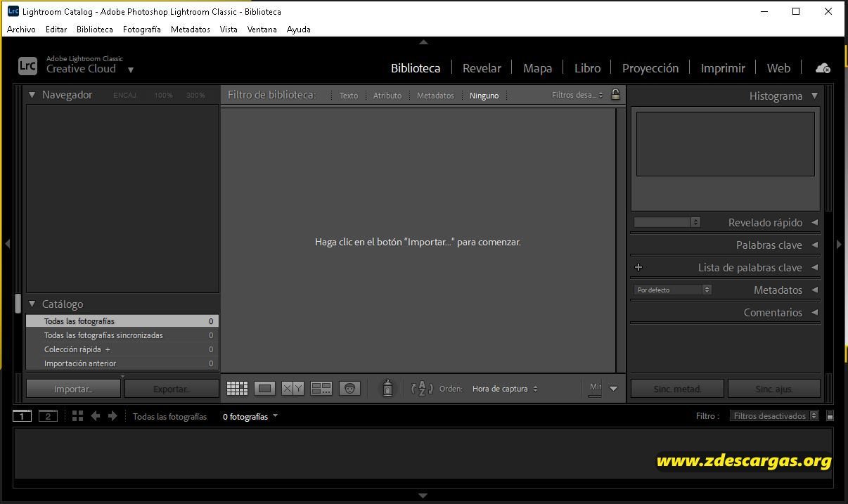Select Texto library filter

point(349,96)
